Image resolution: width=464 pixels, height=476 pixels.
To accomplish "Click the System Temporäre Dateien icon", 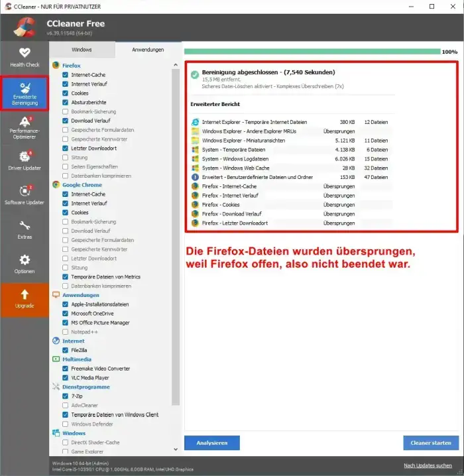I will pyautogui.click(x=195, y=150).
